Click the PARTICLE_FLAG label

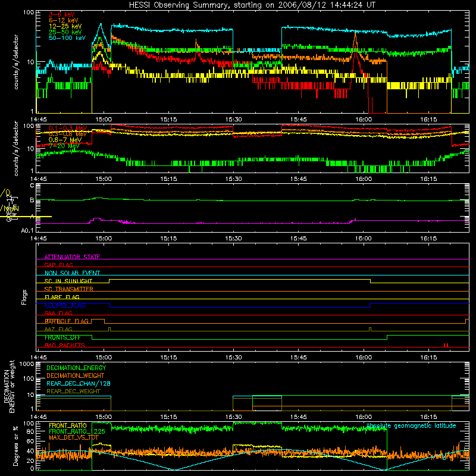tap(67, 321)
